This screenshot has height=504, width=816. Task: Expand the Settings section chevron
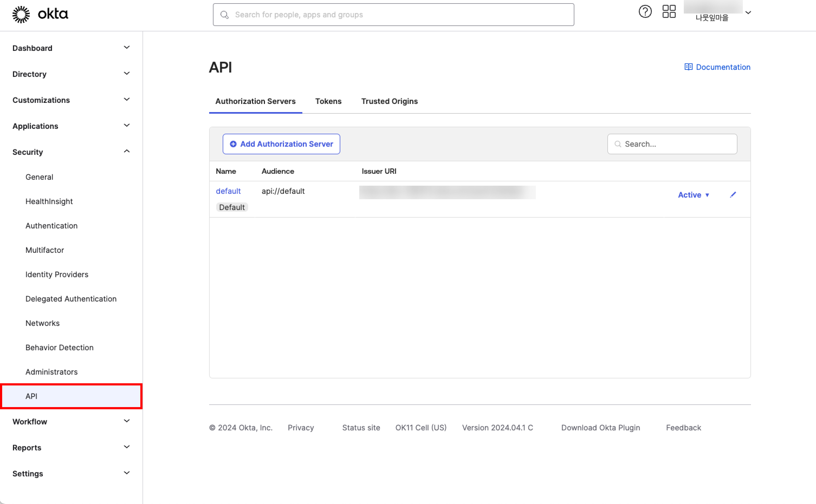[127, 473]
